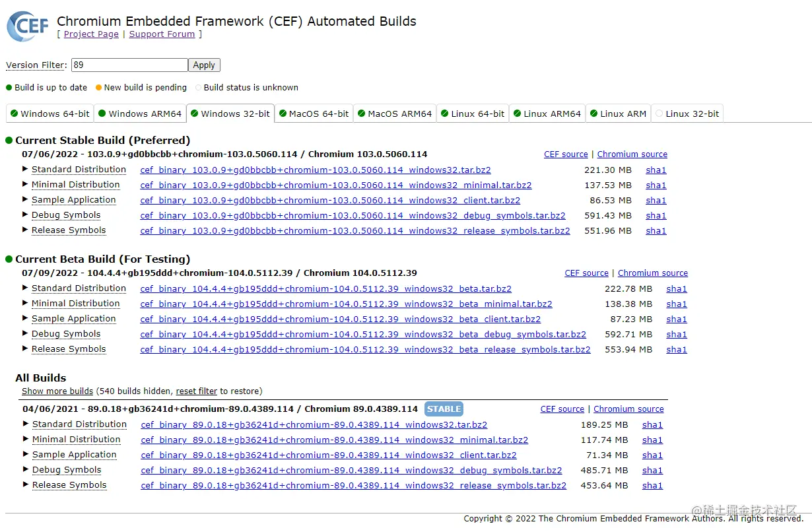Expand Minimal Distribution under Current Stable Build

(x=76, y=185)
